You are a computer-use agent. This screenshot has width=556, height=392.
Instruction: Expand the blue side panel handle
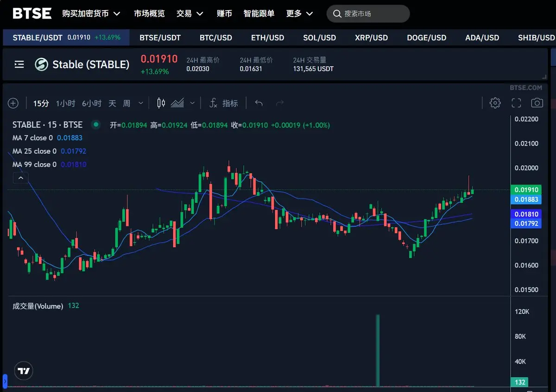click(x=5, y=381)
